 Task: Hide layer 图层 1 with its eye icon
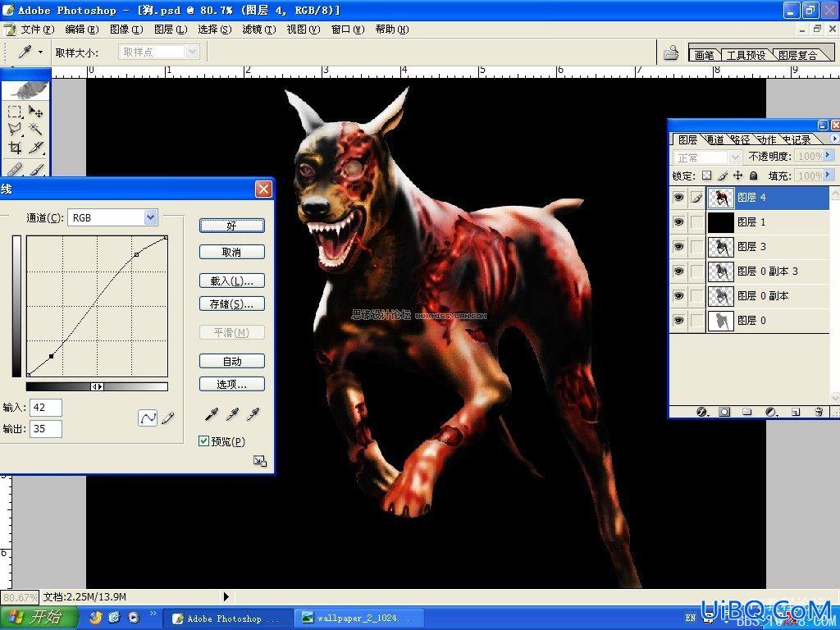coord(678,221)
